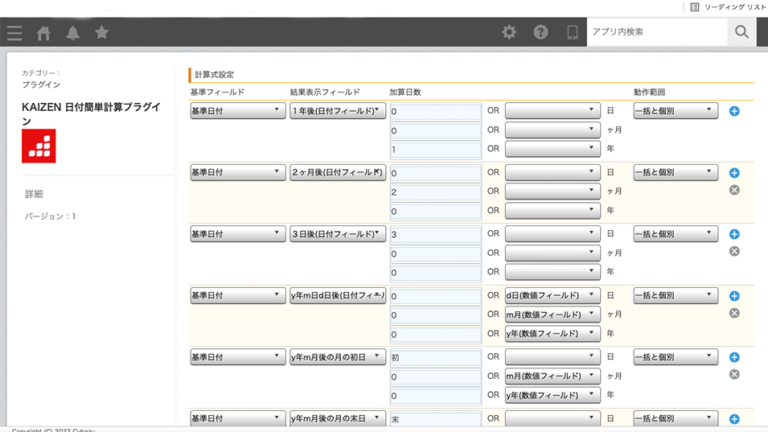The image size is (768, 432).
Task: Go to the portal home icon
Action: point(44,33)
